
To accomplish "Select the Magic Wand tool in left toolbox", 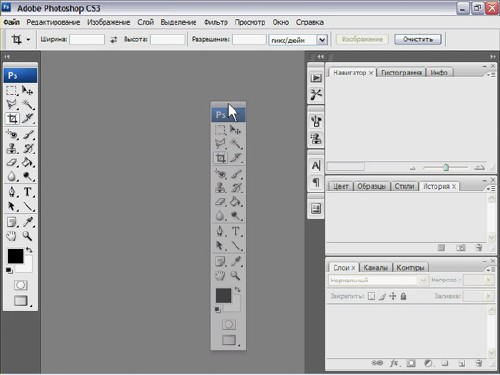I will coord(28,104).
